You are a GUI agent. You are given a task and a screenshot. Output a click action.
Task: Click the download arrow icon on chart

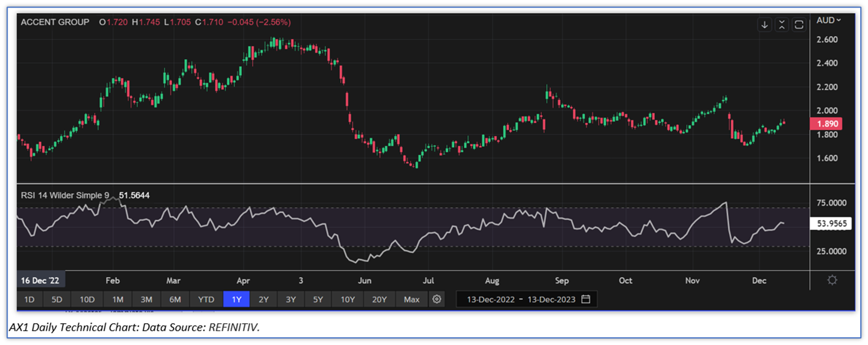[x=765, y=25]
